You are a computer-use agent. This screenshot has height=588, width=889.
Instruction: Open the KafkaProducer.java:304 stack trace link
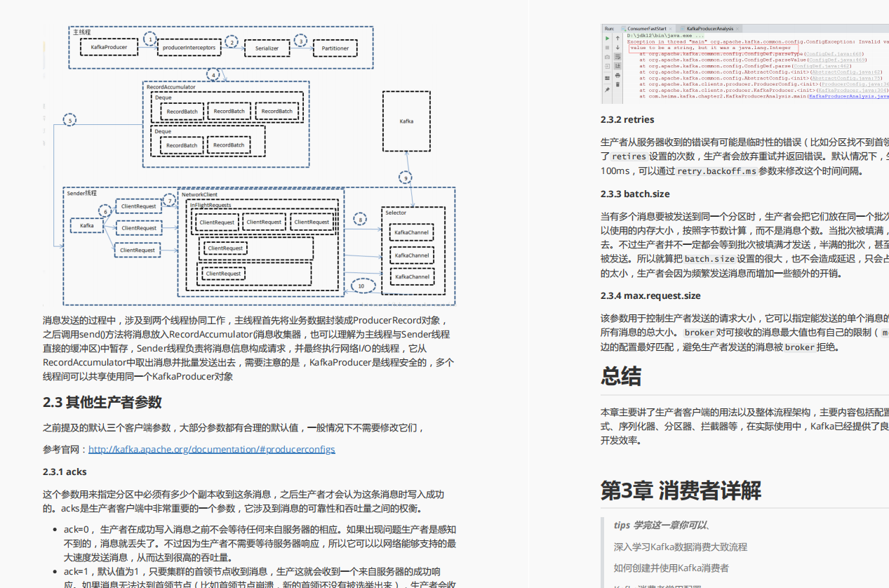tap(852, 90)
